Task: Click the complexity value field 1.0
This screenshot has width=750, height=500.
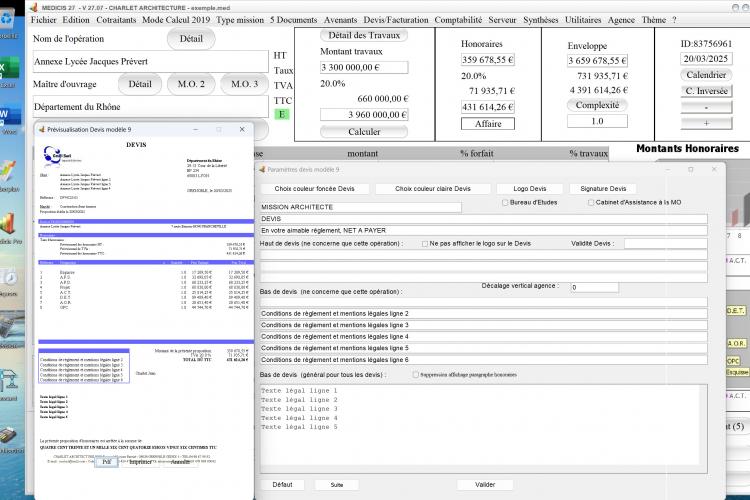Action: click(597, 122)
